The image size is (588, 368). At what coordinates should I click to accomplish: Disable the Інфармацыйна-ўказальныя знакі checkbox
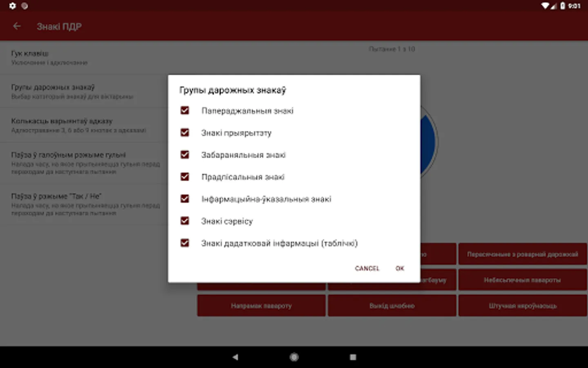pyautogui.click(x=185, y=199)
